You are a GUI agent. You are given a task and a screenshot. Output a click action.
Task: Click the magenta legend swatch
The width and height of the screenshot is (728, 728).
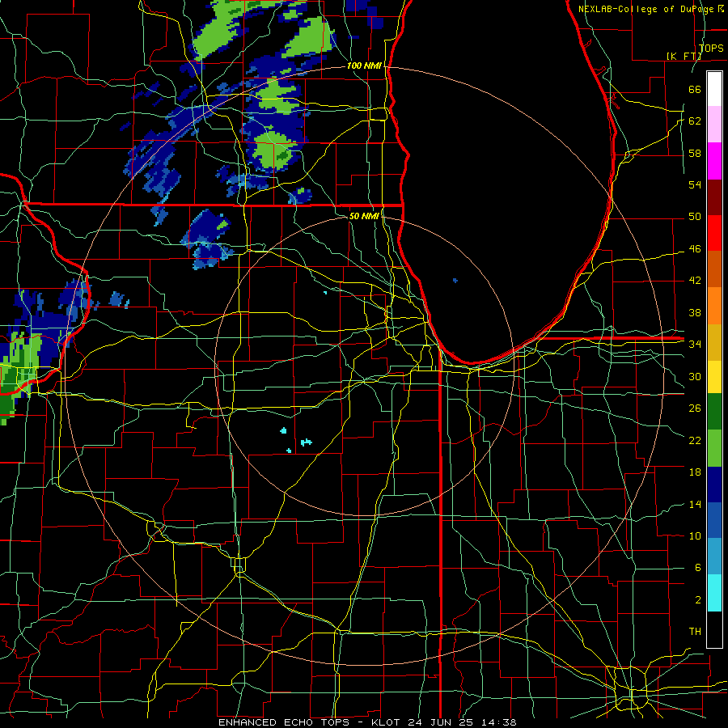point(714,161)
